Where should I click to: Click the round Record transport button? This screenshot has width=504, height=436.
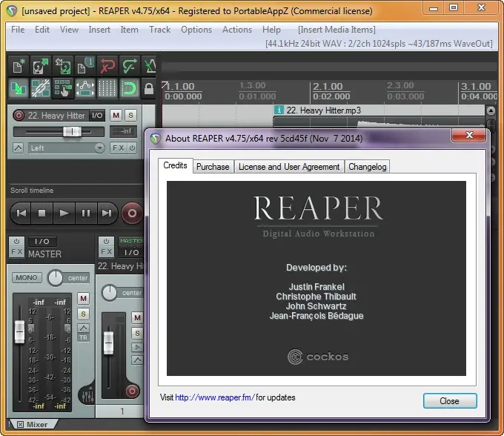tap(132, 213)
